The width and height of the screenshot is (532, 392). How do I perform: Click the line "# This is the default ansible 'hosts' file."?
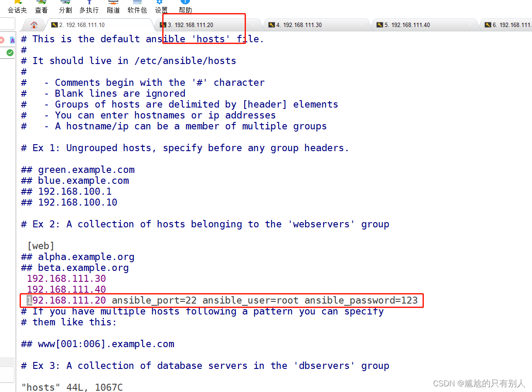pyautogui.click(x=143, y=39)
